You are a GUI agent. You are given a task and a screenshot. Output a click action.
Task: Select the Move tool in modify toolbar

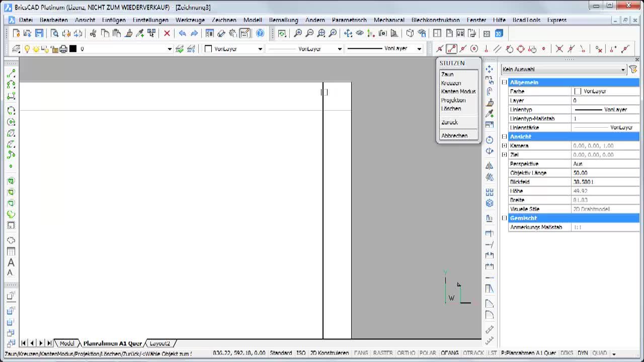point(489,69)
